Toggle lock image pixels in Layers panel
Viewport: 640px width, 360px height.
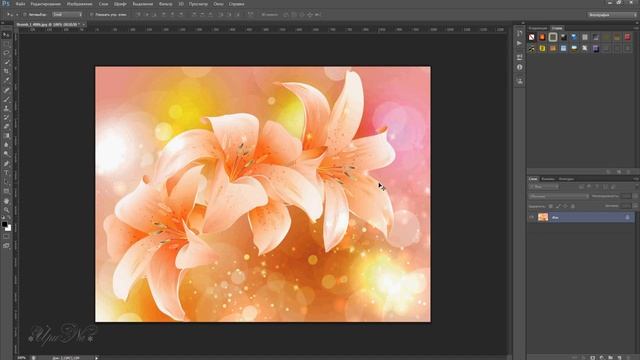[x=558, y=206]
